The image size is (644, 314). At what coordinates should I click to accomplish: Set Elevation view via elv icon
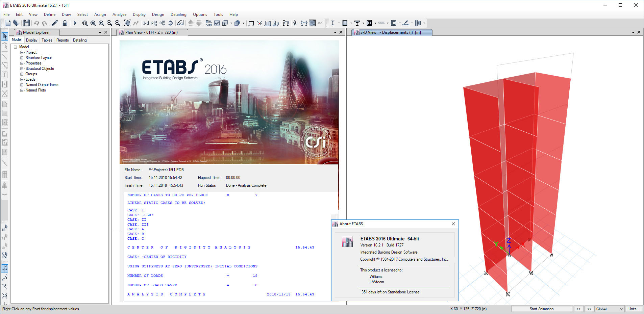point(163,23)
